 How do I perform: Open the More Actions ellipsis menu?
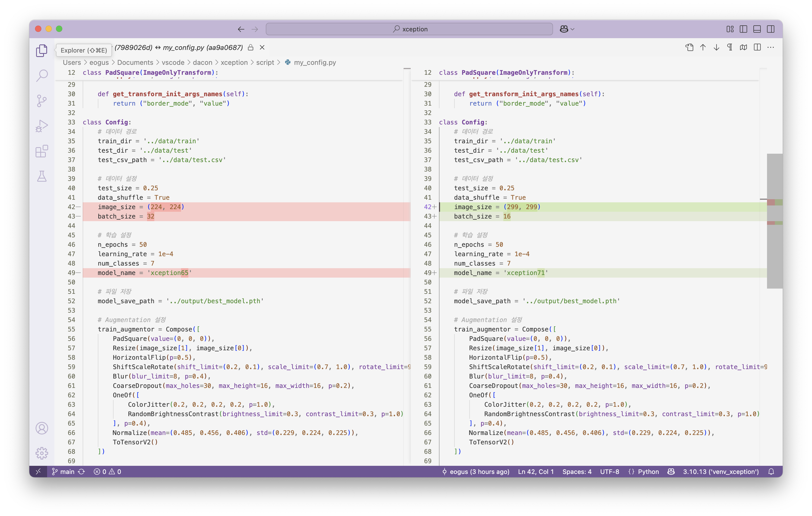[x=770, y=48]
